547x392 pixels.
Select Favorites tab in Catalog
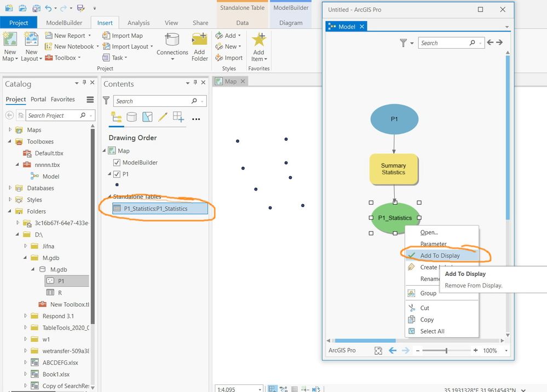tap(63, 99)
